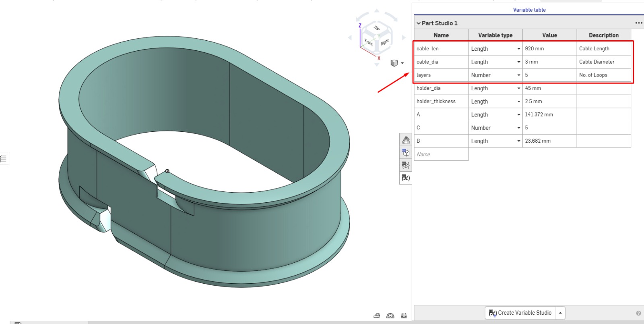The width and height of the screenshot is (644, 324).
Task: Open variable type dropdown for cable_len
Action: [x=495, y=49]
